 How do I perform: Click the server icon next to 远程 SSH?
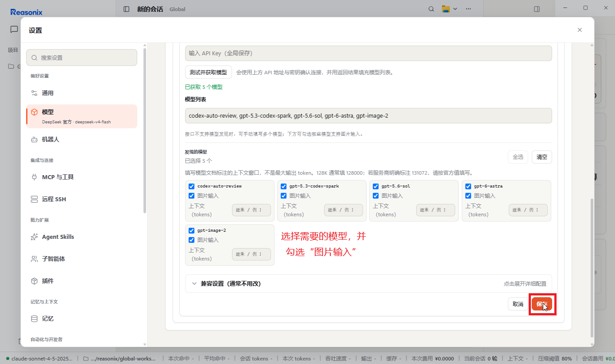coord(34,199)
